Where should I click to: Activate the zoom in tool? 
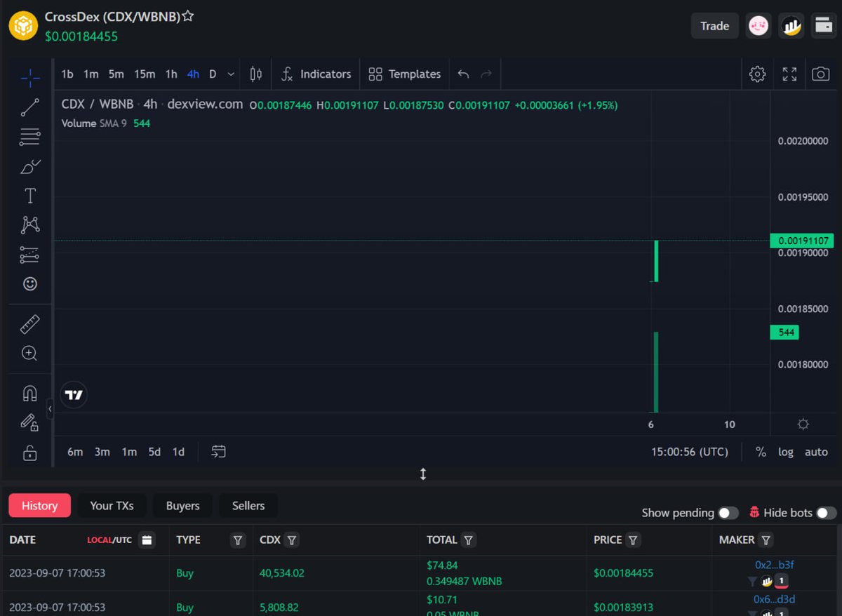[x=29, y=353]
